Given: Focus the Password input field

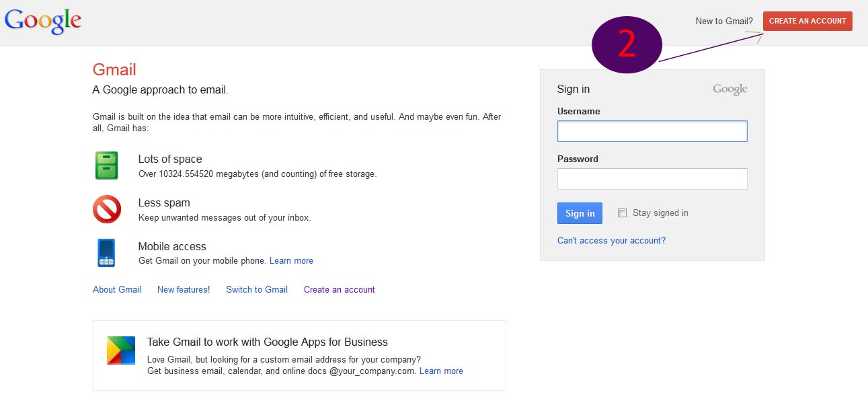Looking at the screenshot, I should [x=652, y=179].
